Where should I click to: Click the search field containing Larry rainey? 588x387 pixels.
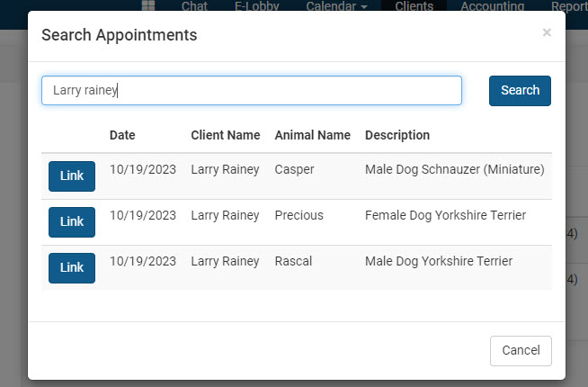[252, 90]
